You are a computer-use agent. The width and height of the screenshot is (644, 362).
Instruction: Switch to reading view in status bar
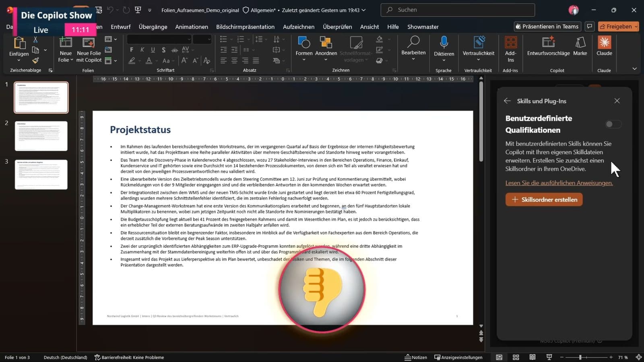[x=532, y=357]
